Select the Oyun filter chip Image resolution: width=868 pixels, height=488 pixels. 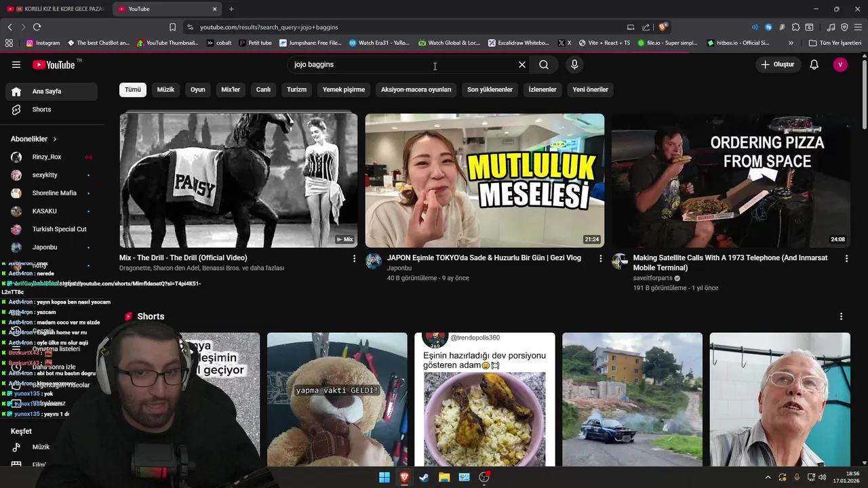(x=197, y=89)
